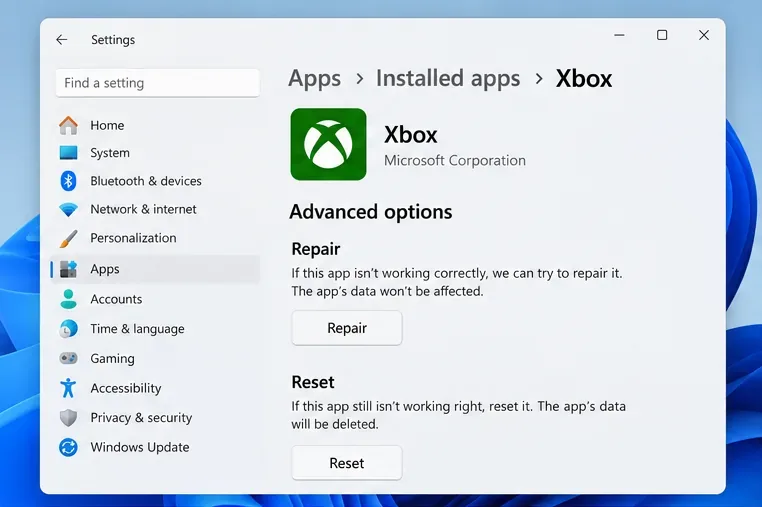Select the Bluetooth icon in sidebar
This screenshot has height=507, width=762.
(x=69, y=181)
